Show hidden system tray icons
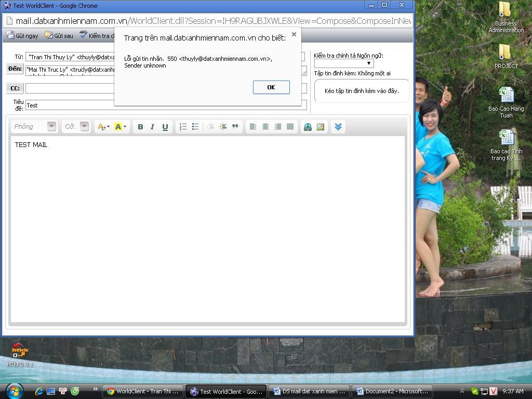 point(462,391)
